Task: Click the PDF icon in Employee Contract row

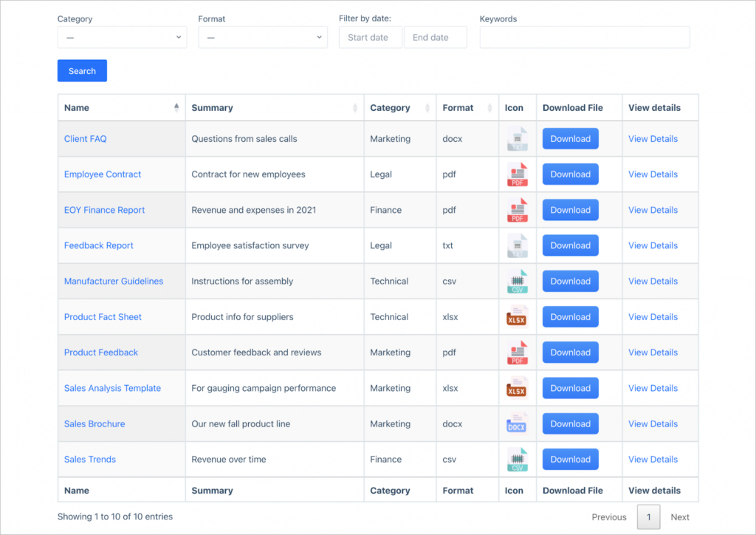Action: pyautogui.click(x=517, y=174)
